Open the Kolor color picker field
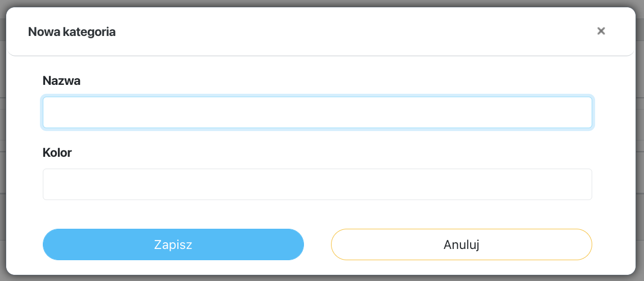This screenshot has height=281, width=644. click(x=317, y=184)
